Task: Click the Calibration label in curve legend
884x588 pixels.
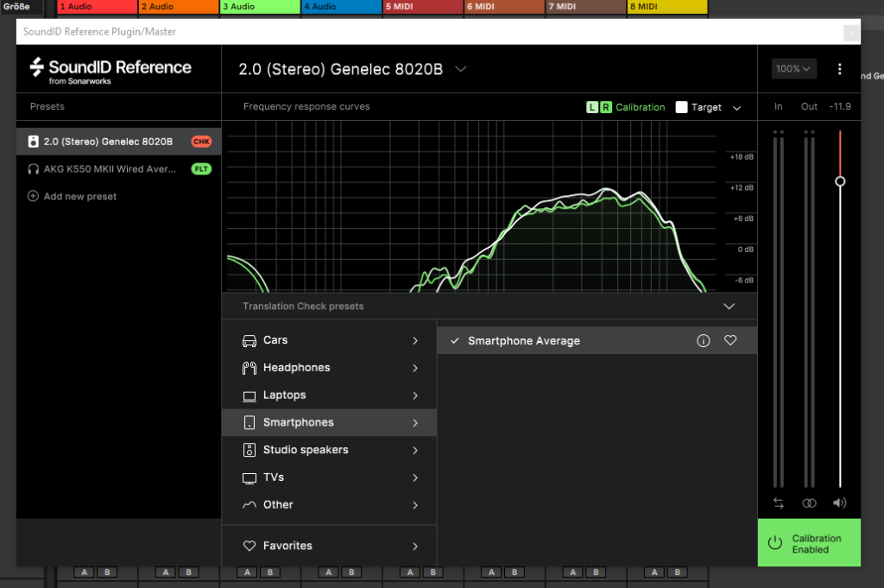Action: pyautogui.click(x=640, y=107)
